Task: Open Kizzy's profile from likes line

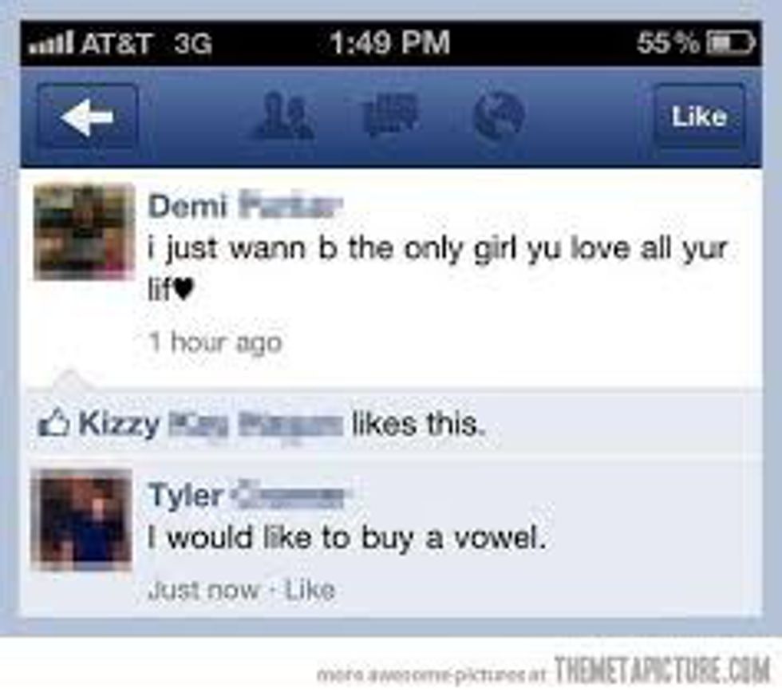Action: (211, 424)
